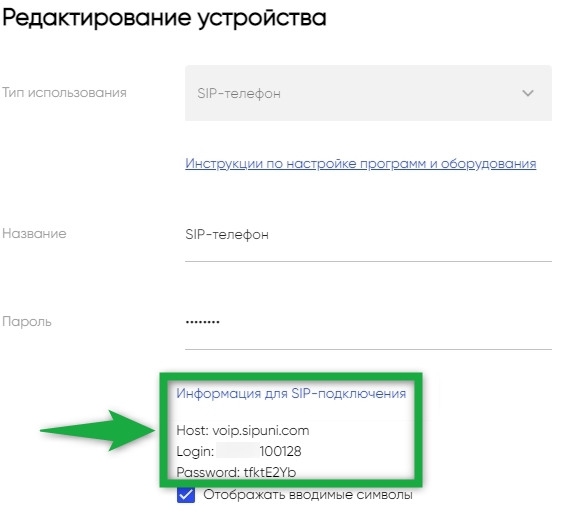Click the green arrow pointing to SIP info
The height and width of the screenshot is (527, 572).
point(98,431)
